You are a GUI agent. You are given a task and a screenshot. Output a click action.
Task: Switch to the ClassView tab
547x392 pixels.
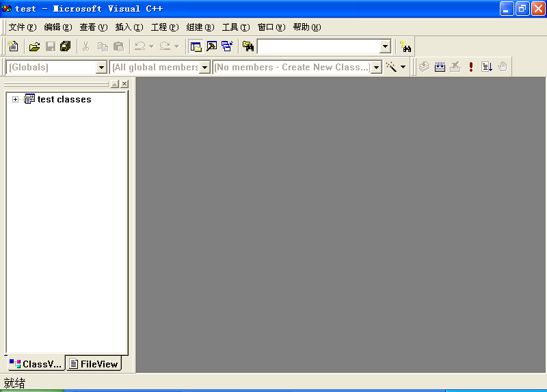click(36, 364)
